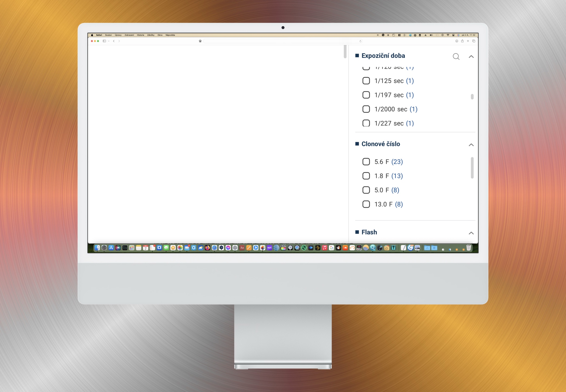Click the search icon in Expoziční doba
The image size is (566, 392).
point(456,56)
